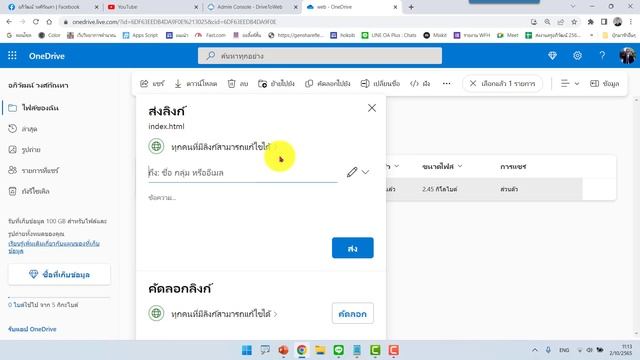Click the Sharing (การแชร์) column header
Viewport: 640px width, 360px height.
point(513,167)
